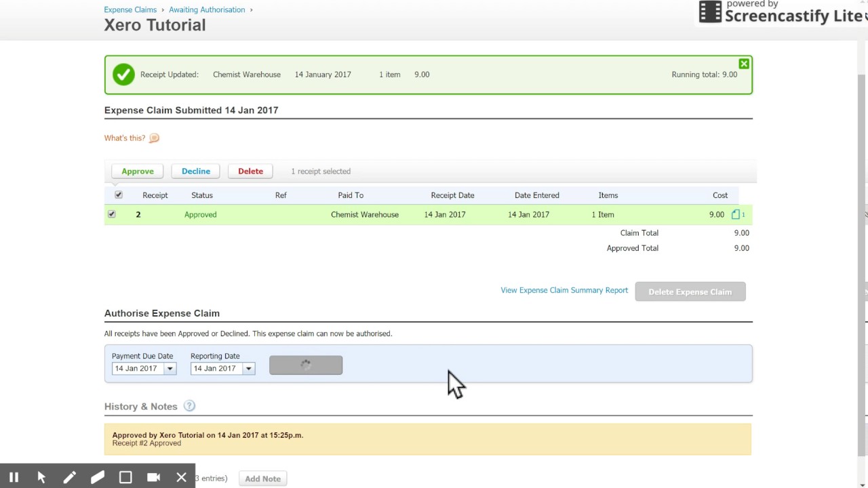
Task: Click receipt number 2 in the table
Action: [x=138, y=215]
